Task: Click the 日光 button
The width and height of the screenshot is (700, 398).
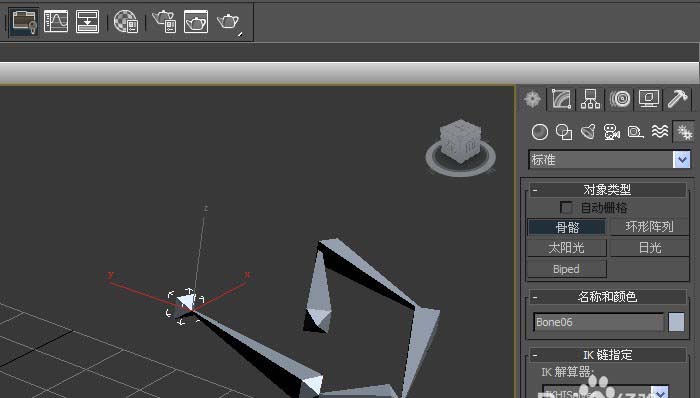Action: click(650, 248)
